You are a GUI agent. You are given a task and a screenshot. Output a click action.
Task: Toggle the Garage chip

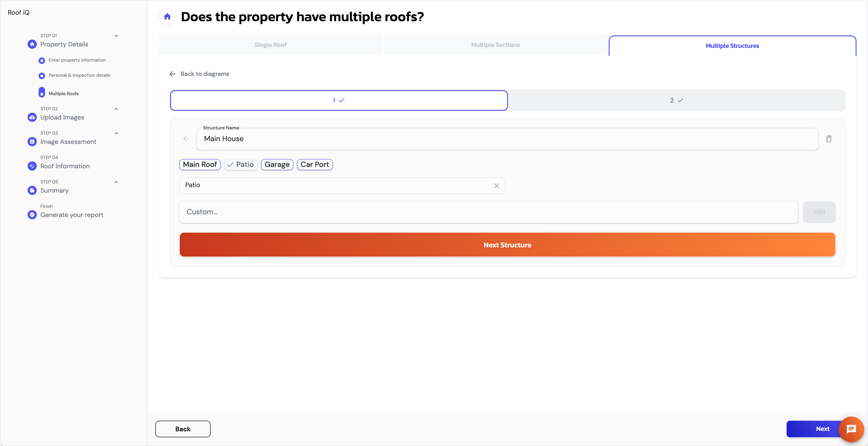[x=277, y=165]
